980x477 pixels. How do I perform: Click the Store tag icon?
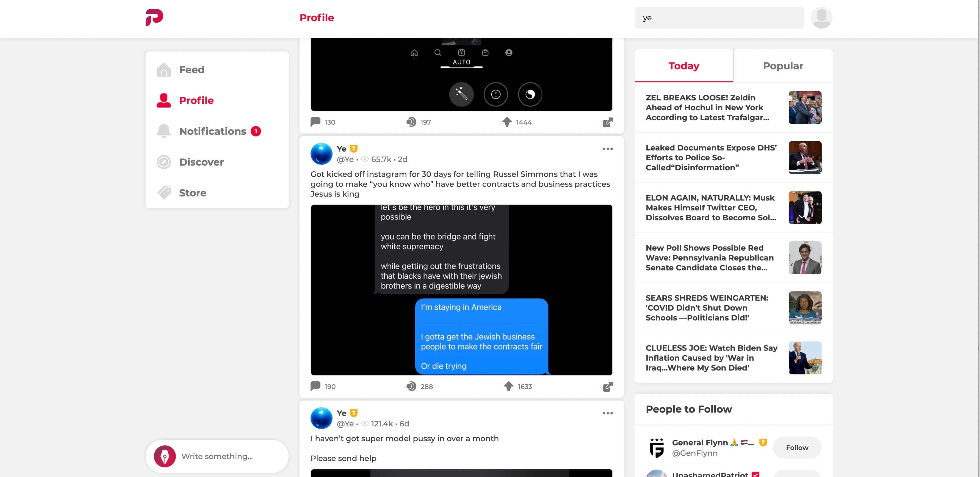point(164,193)
